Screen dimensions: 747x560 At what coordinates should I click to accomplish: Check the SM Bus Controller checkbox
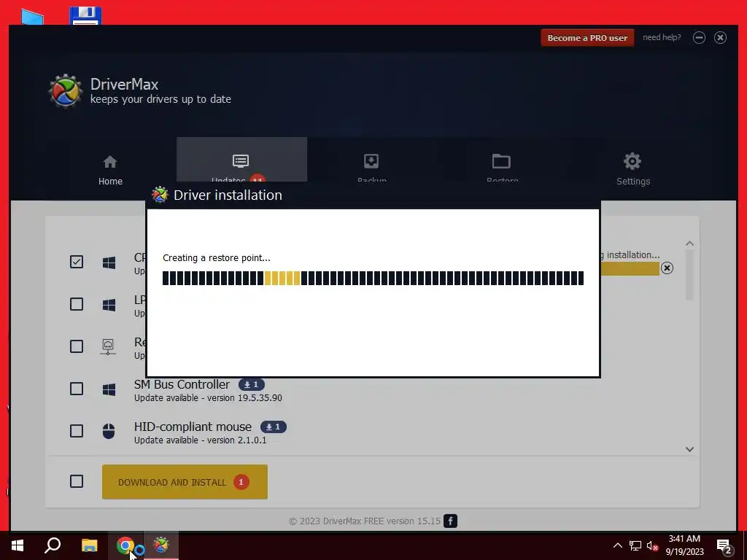point(76,389)
